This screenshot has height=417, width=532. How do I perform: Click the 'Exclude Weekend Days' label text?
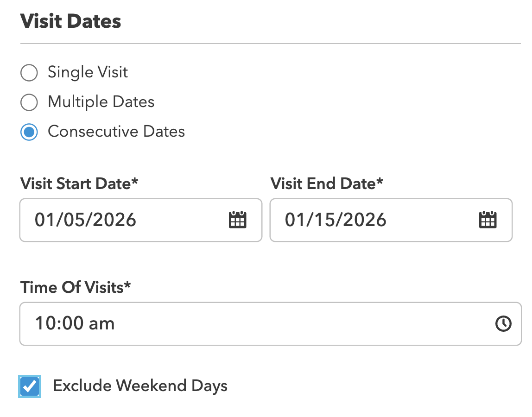pyautogui.click(x=140, y=386)
